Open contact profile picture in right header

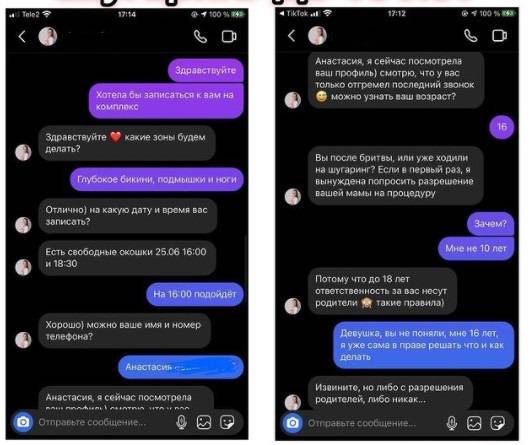point(317,35)
